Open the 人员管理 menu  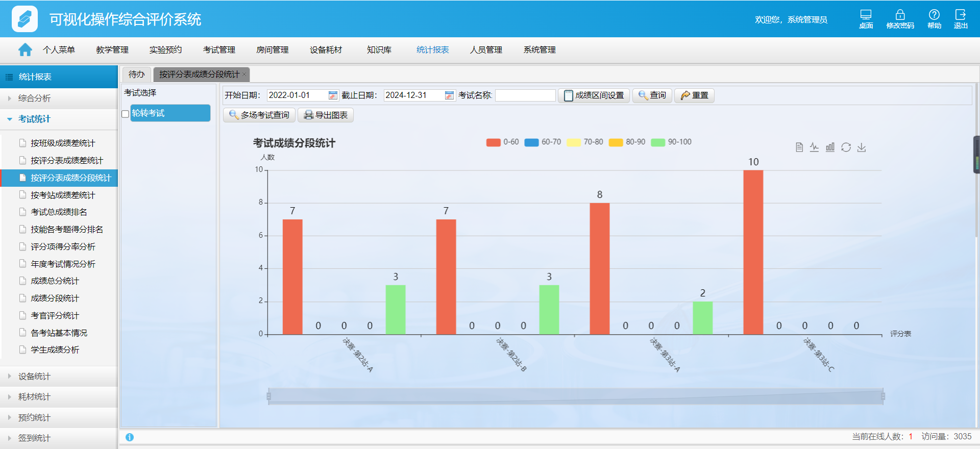point(486,50)
